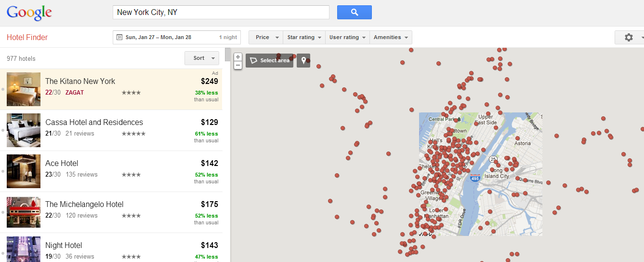Screen dimensions: 644x262
Task: Click Cassa Hotel bedroom thumbnail
Action: [24, 130]
